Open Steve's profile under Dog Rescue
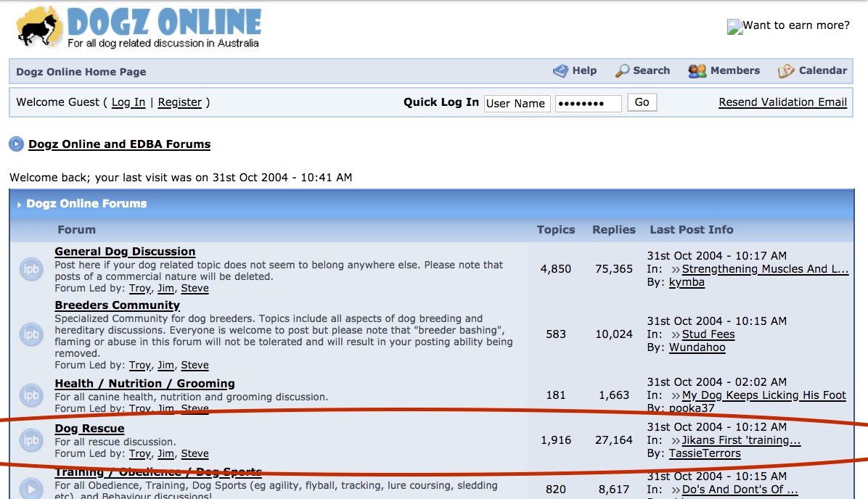868x499 pixels. (195, 453)
